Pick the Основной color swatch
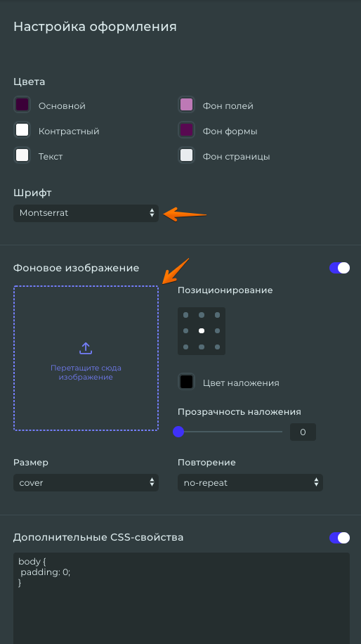 [22, 104]
